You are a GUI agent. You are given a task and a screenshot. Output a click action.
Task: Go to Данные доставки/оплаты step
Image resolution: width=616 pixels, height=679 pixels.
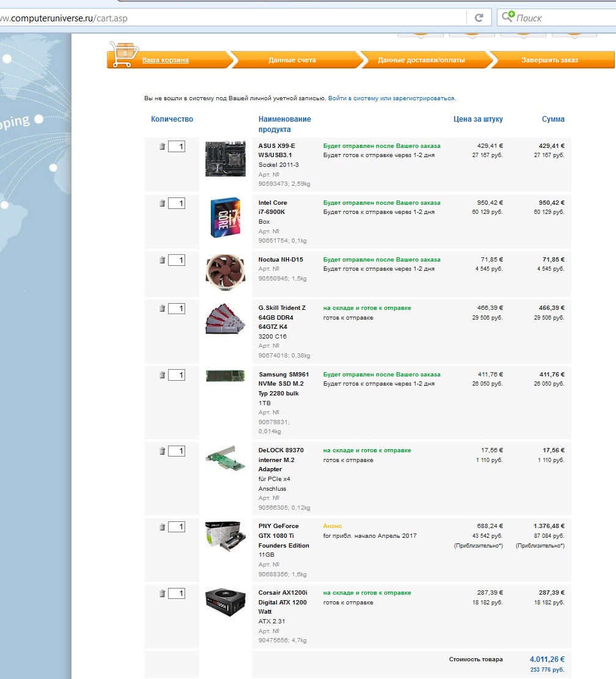(x=421, y=60)
